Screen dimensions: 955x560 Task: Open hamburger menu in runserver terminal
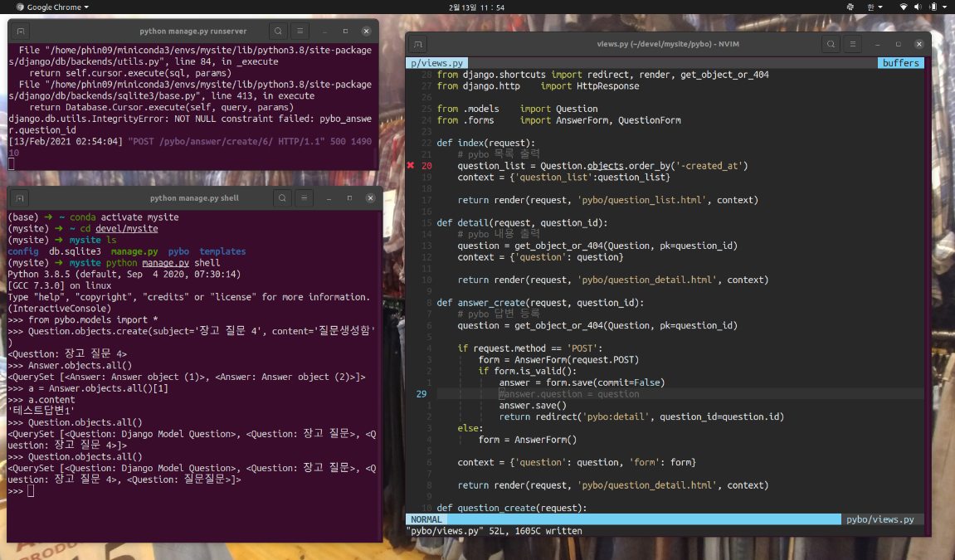pos(300,31)
